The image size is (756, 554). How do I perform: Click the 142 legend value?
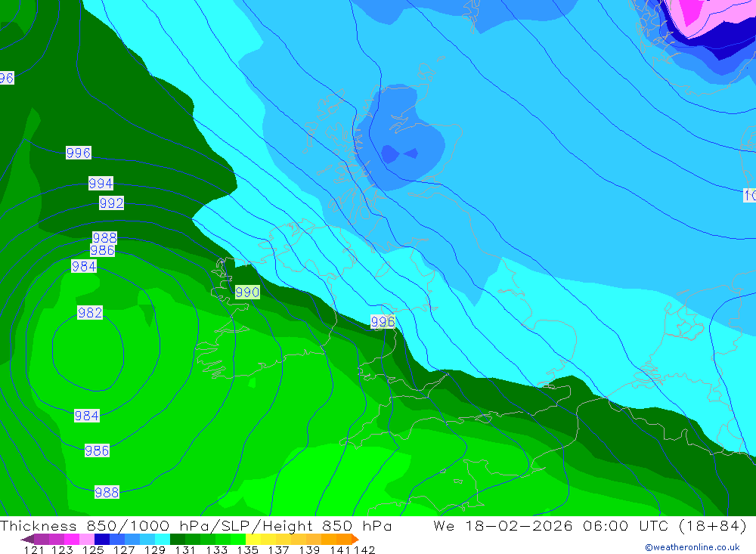[x=364, y=550]
